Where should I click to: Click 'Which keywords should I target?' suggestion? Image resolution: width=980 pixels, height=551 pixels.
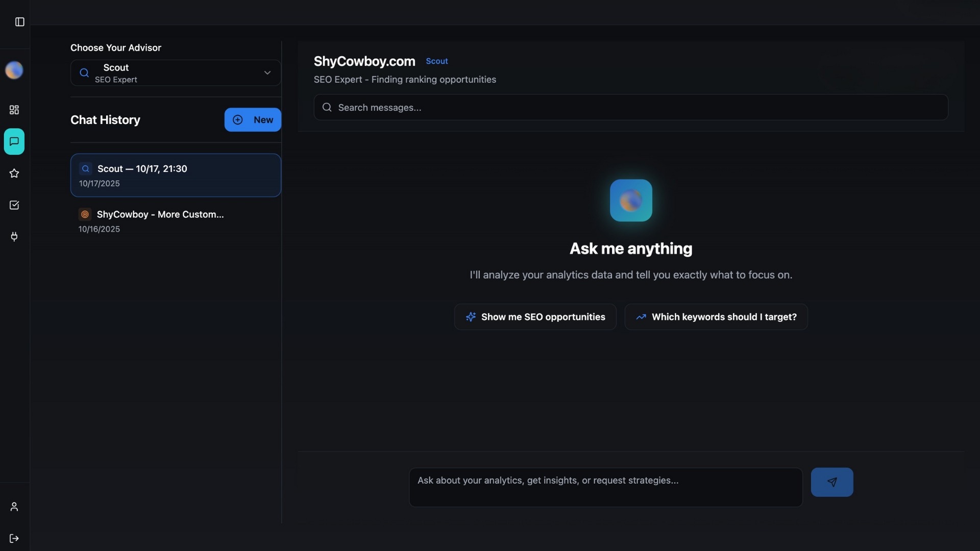(x=716, y=317)
